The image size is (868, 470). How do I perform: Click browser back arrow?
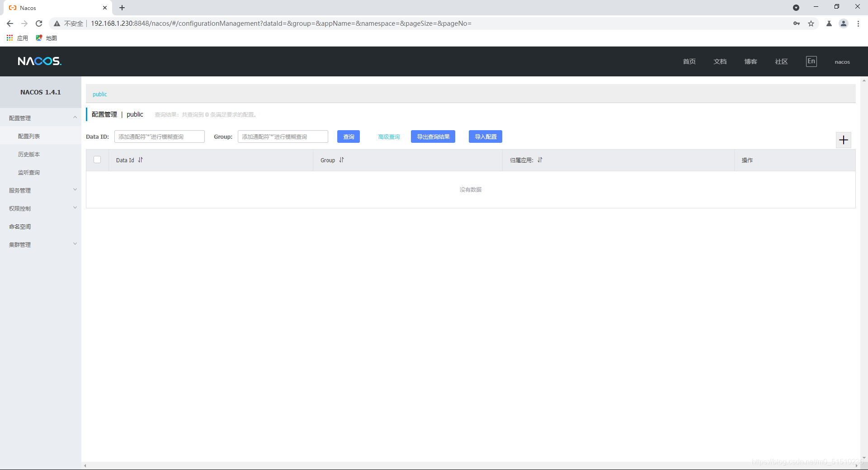[10, 23]
